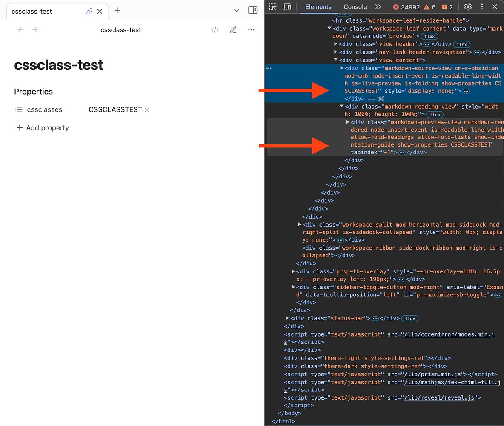
Task: Remove the CSSCLASSTEST value via its X
Action: [x=147, y=109]
